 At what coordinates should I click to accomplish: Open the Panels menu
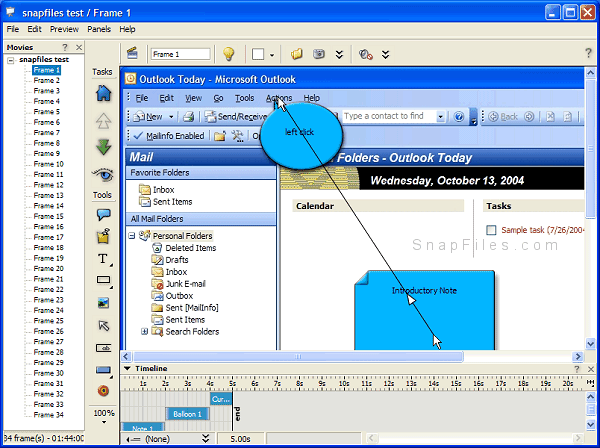[99, 29]
